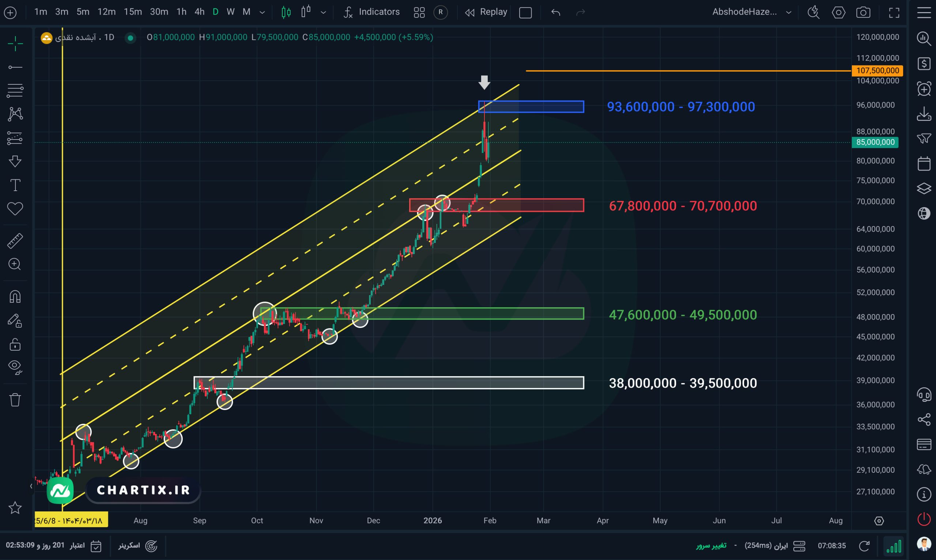Screen dimensions: 936x560
Task: Expand the timeframe list chevron
Action: click(262, 12)
